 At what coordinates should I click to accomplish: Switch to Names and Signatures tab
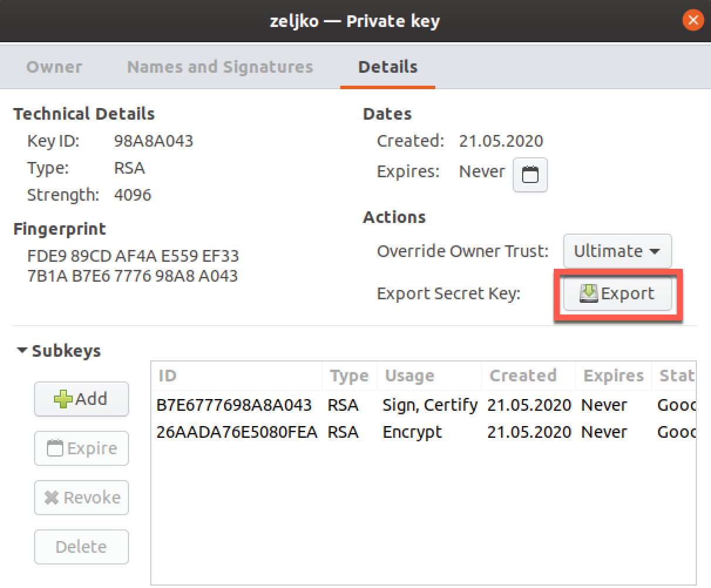220,67
